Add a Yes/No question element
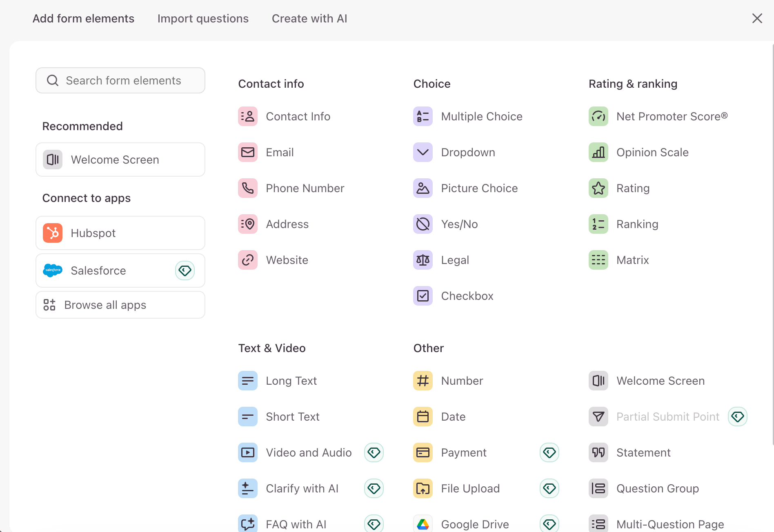This screenshot has height=532, width=774. click(x=459, y=224)
